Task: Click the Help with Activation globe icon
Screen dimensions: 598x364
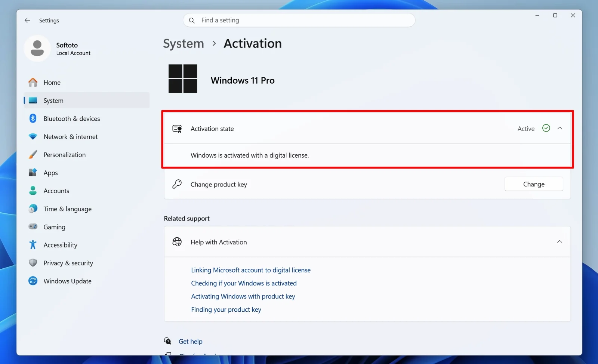Action: (177, 242)
